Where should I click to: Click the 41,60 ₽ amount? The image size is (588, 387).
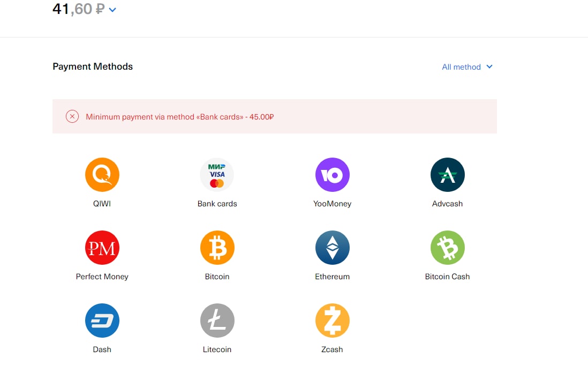pos(78,9)
